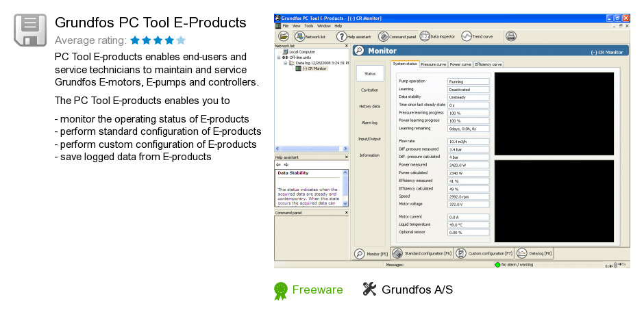Click the Data inspector toolbar icon

tap(425, 36)
